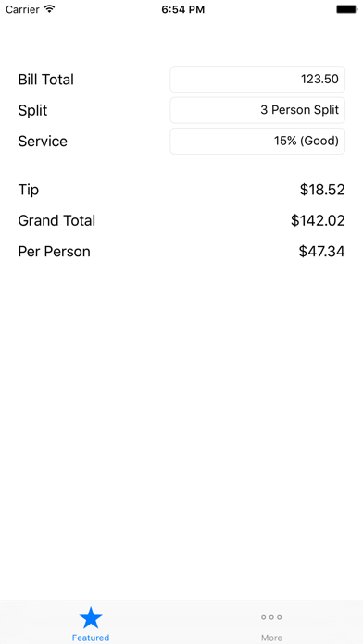Tap the More three-dots icon
The image size is (363, 644).
pos(271,617)
